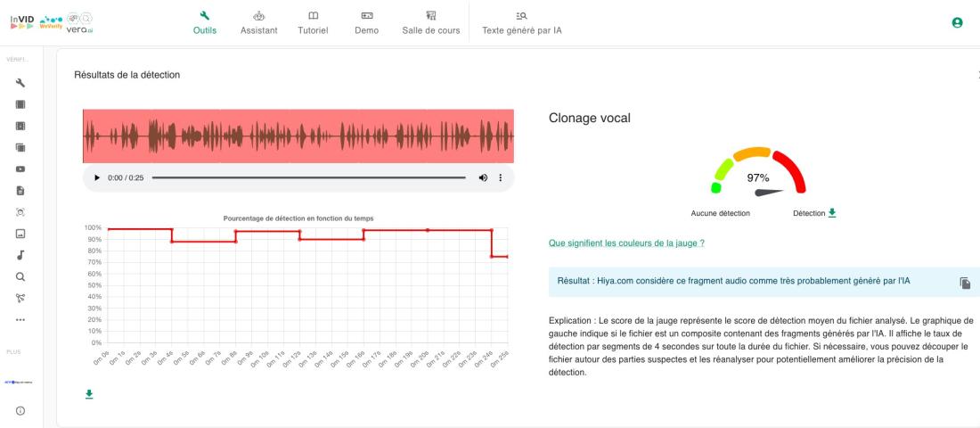Image resolution: width=980 pixels, height=428 pixels.
Task: Open the audio player three-dot options menu
Action: click(501, 177)
